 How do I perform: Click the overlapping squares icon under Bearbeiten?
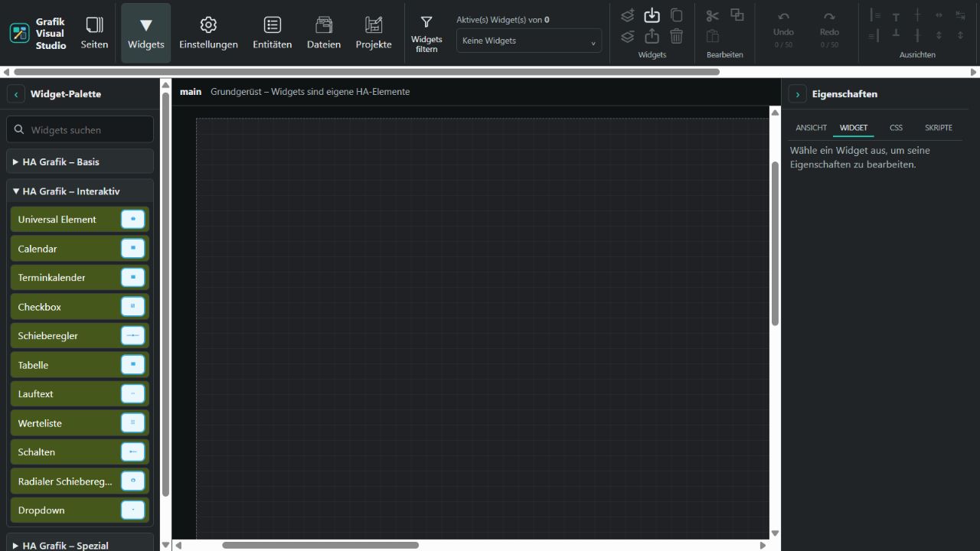737,15
